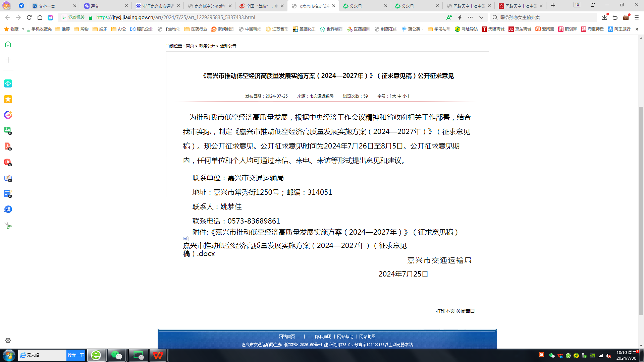Click the scissors screenshot icon in sidebar

pos(8,226)
